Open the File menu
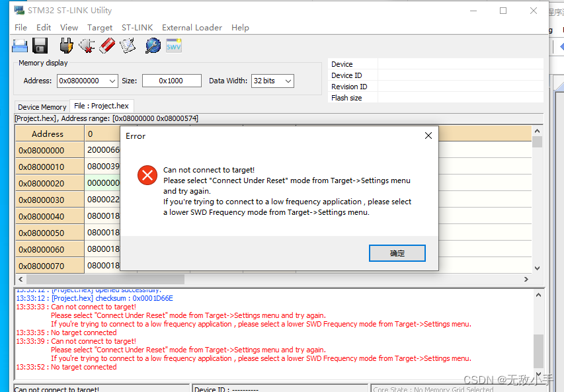The image size is (564, 392). pyautogui.click(x=20, y=27)
